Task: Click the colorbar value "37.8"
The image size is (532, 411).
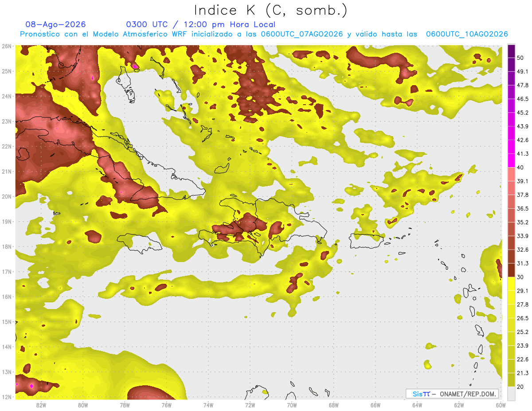Action: click(522, 195)
